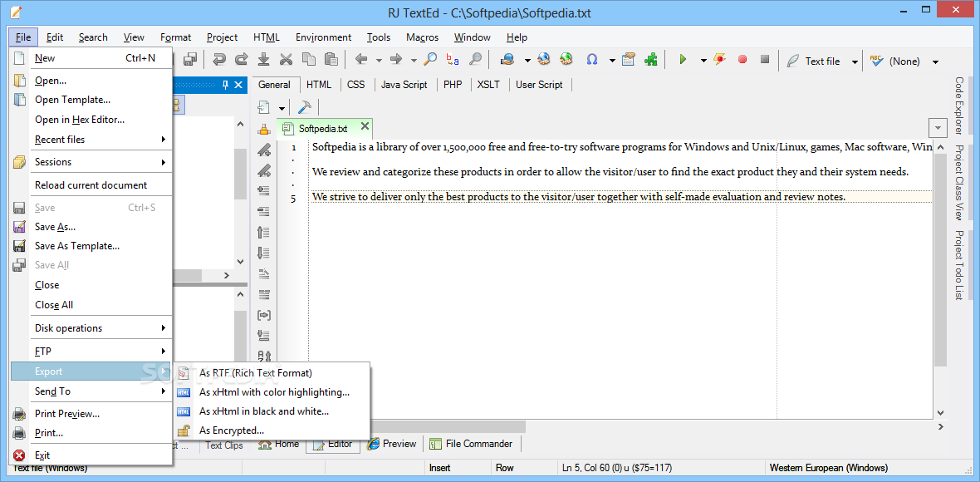This screenshot has width=980, height=482.
Task: Open the Print Preview... menu item
Action: (x=91, y=413)
